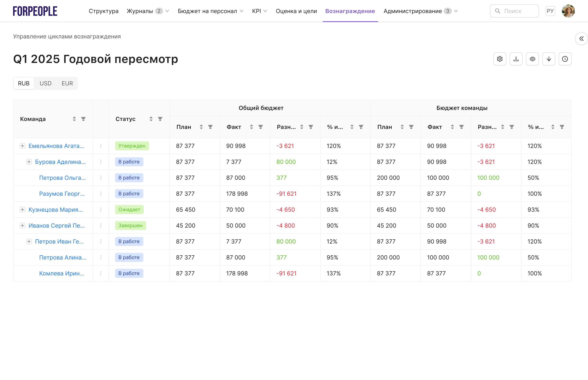Screen dimensions: 588x380
Task: Click РУ language switch button
Action: click(x=550, y=11)
